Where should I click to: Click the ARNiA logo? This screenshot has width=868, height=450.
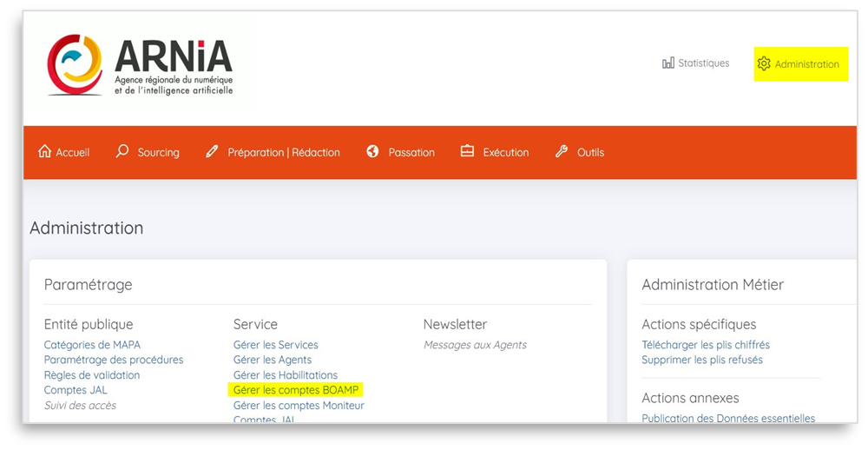tap(140, 65)
